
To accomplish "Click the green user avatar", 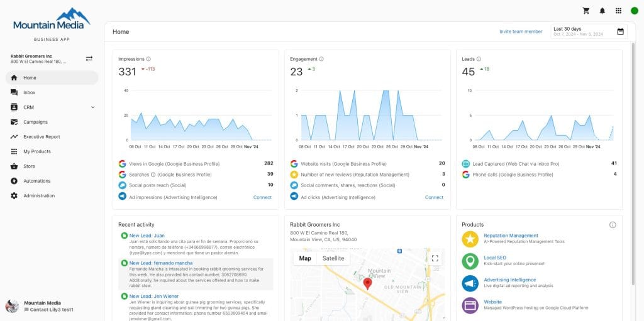I will tap(634, 11).
